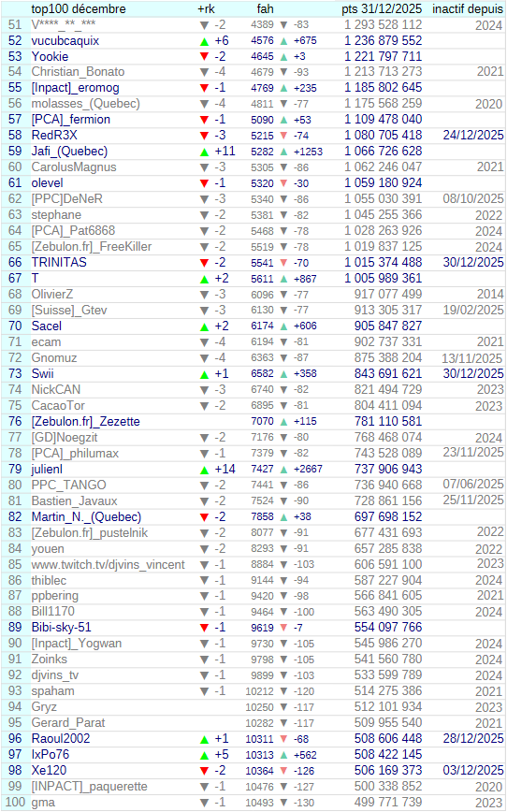
Task: Select the fah rank value '10311'
Action: 259,739
